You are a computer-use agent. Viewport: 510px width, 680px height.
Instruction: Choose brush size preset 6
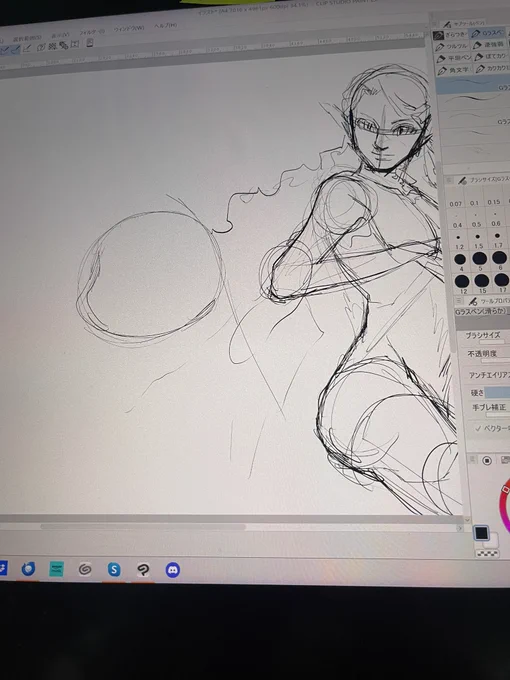pyautogui.click(x=500, y=260)
